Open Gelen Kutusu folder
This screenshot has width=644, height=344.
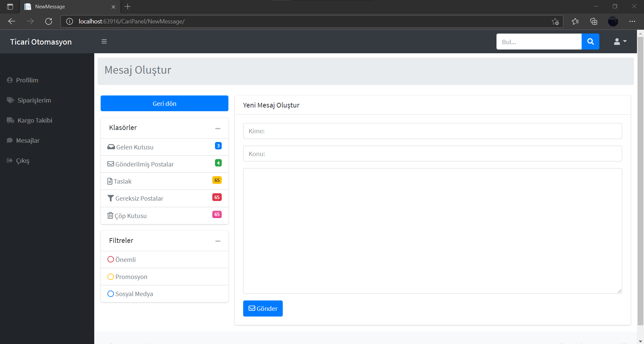point(164,147)
